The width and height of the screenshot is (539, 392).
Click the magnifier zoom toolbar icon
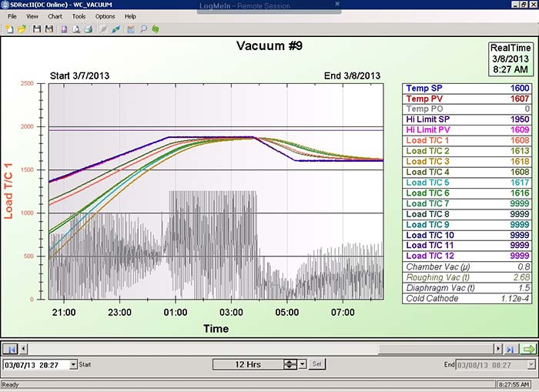pos(143,29)
